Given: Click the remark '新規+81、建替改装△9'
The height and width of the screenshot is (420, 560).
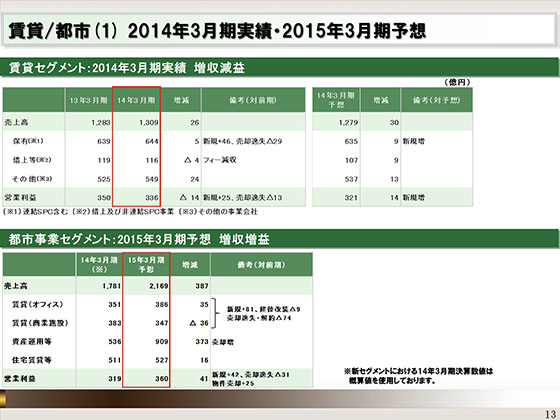Looking at the screenshot, I should (x=264, y=309).
